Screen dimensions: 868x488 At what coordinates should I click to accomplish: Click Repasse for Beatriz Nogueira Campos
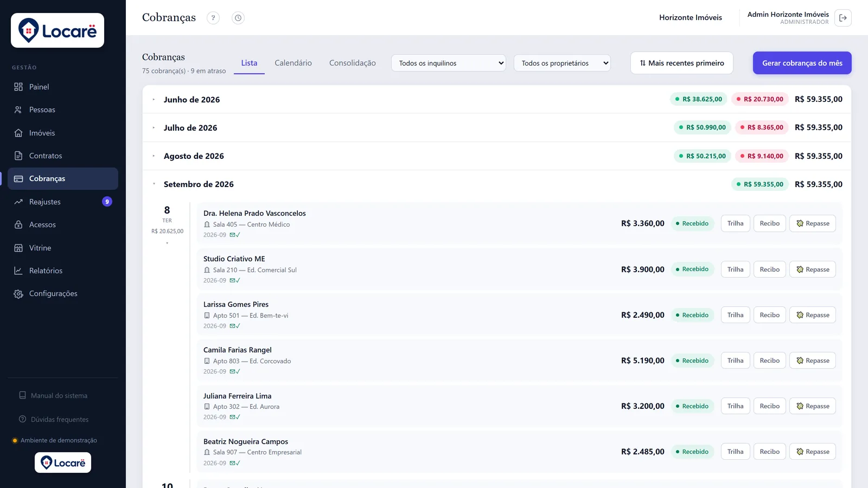[x=813, y=452]
